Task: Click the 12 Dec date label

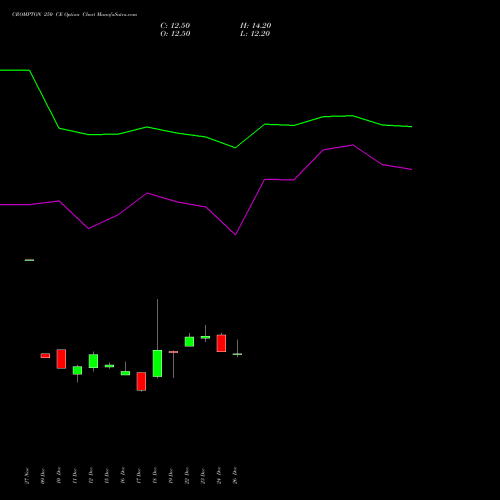Action: point(91,476)
